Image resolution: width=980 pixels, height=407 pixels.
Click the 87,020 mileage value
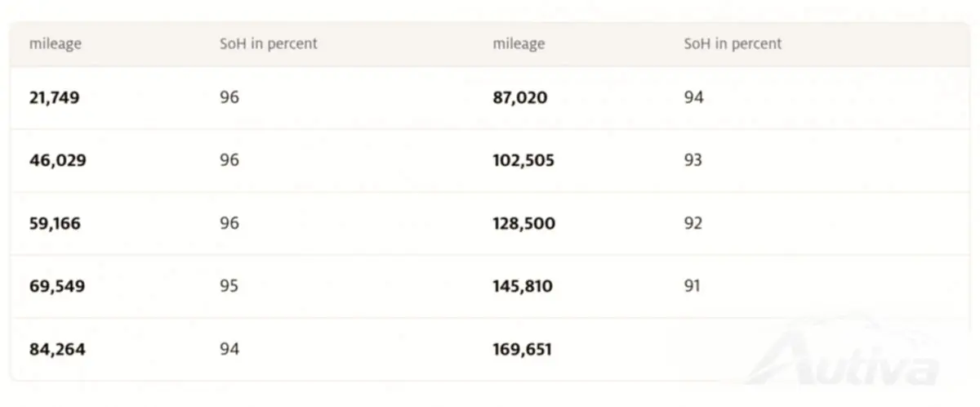(520, 98)
